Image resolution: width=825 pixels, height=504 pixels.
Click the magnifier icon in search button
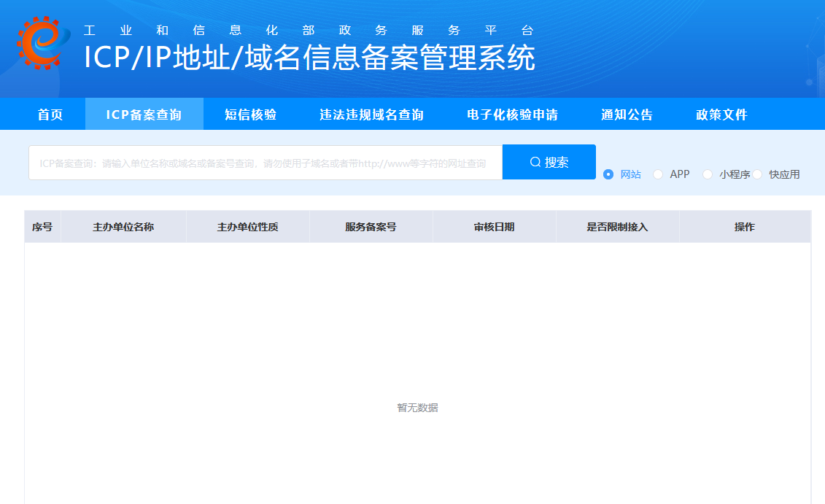(535, 162)
